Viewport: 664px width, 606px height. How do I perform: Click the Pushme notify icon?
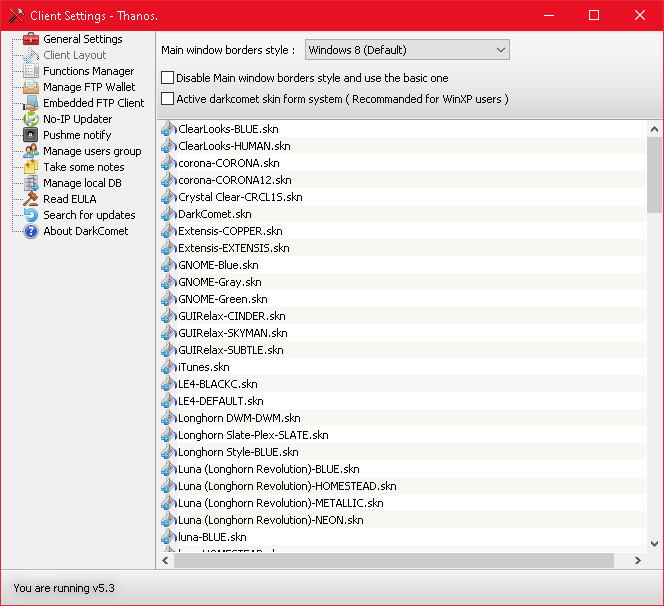31,135
